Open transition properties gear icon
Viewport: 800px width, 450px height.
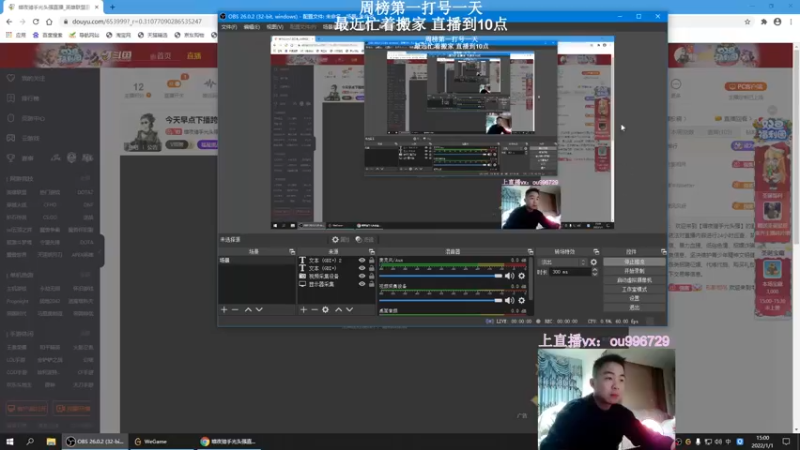pos(593,262)
